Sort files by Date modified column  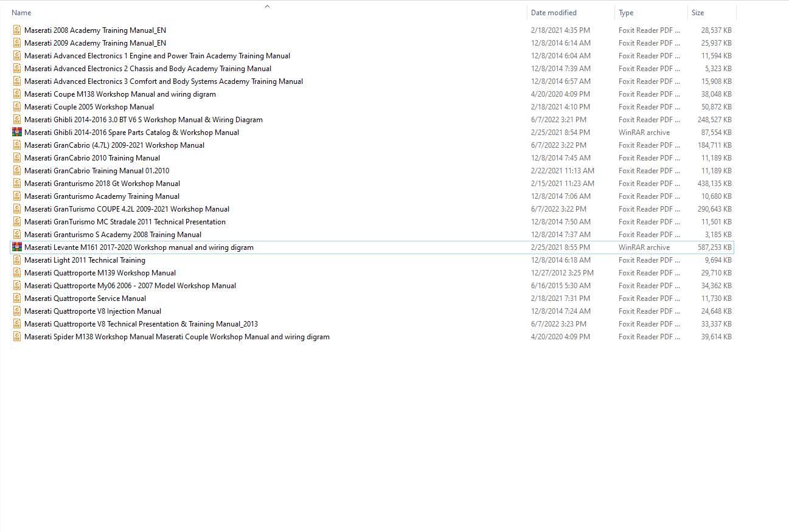tap(554, 12)
